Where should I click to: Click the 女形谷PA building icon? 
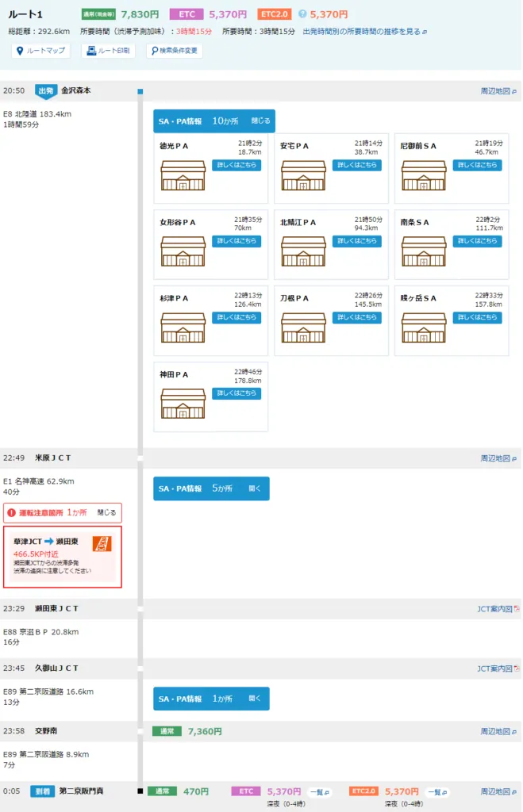183,251
